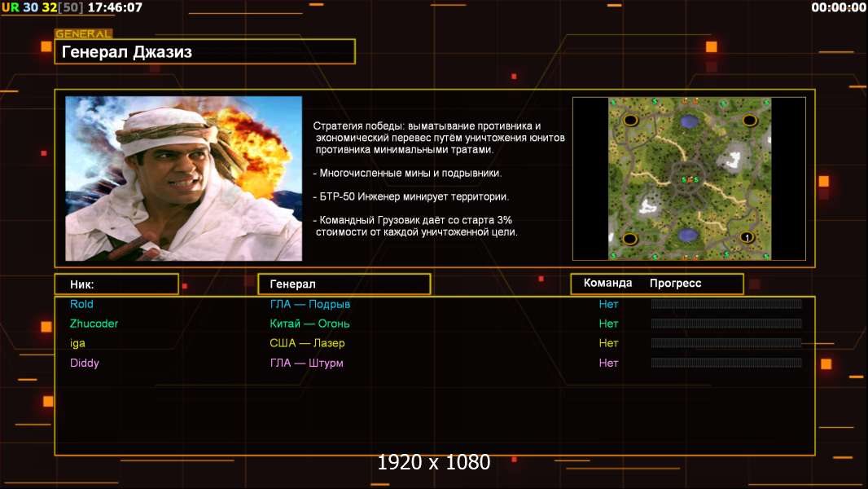The width and height of the screenshot is (868, 489).
Task: Click the top-left start position on the map
Action: pos(630,120)
